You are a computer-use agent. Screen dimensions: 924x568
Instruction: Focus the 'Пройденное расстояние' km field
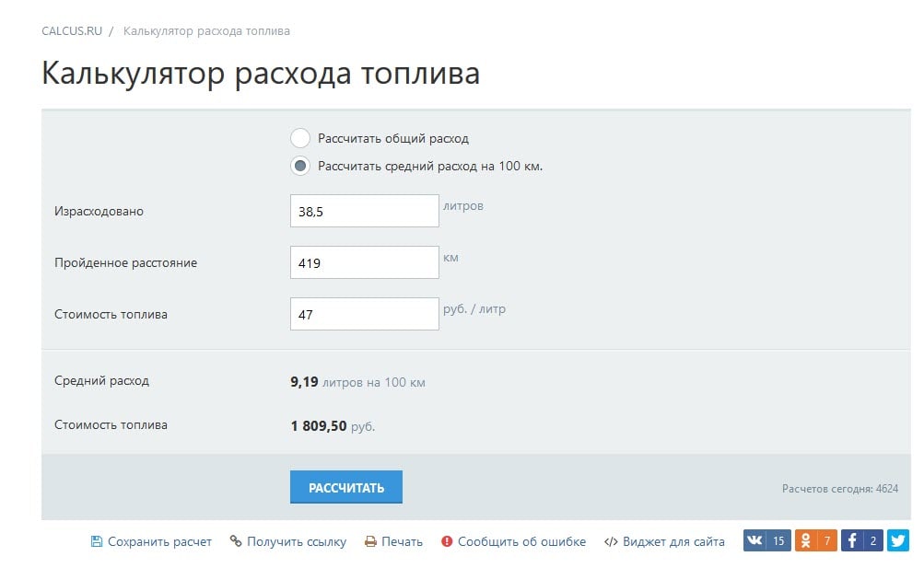(x=364, y=262)
